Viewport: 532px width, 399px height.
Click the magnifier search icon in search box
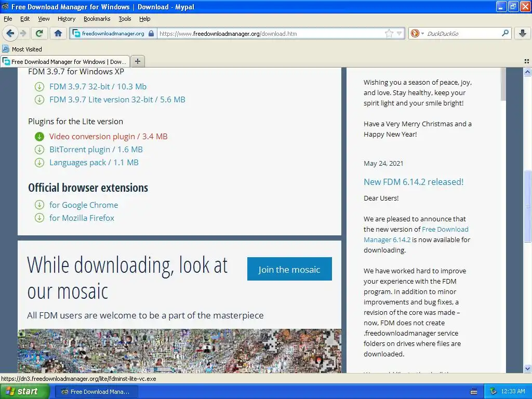[x=505, y=33]
